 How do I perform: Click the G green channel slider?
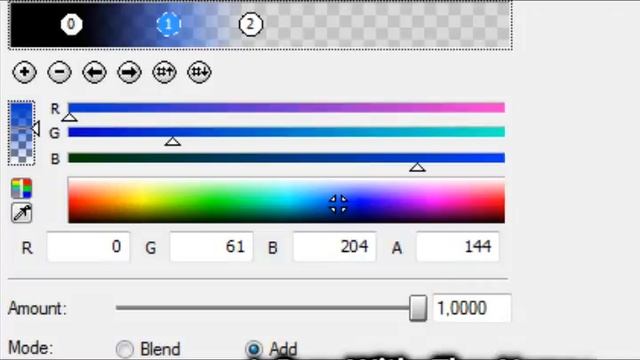pos(286,132)
